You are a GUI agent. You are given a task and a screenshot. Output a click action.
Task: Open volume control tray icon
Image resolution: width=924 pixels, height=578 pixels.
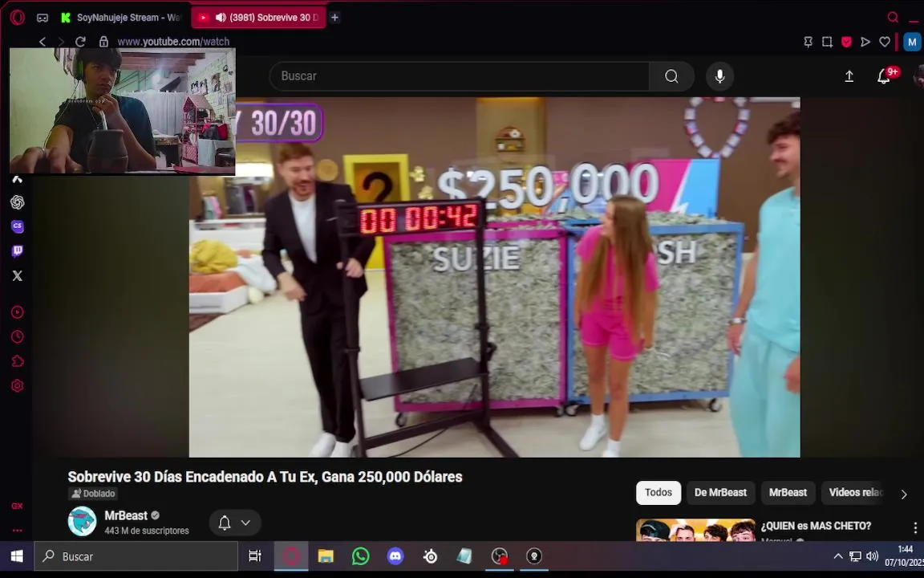(x=873, y=556)
